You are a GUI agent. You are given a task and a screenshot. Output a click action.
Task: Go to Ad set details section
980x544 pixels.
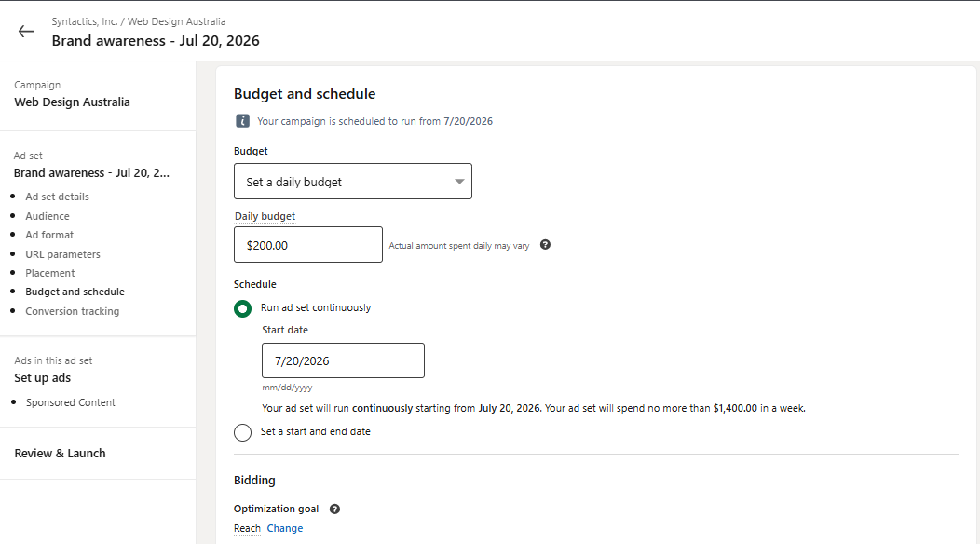[57, 197]
